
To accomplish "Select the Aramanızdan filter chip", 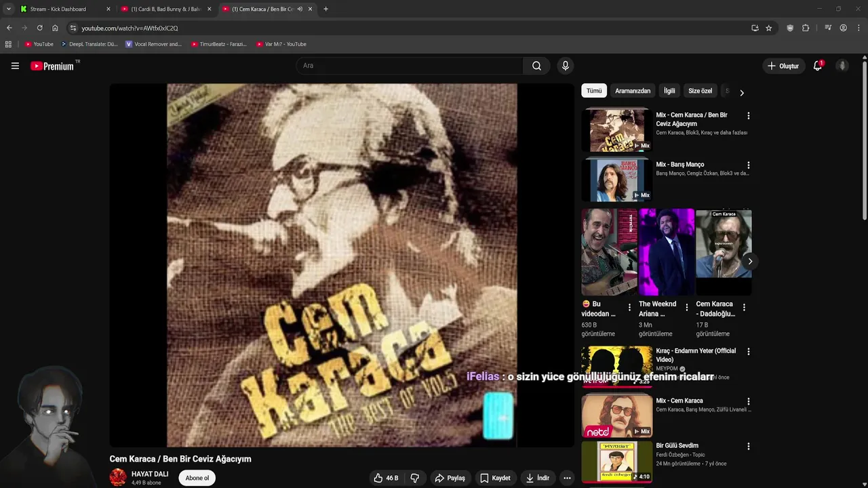I will 633,91.
